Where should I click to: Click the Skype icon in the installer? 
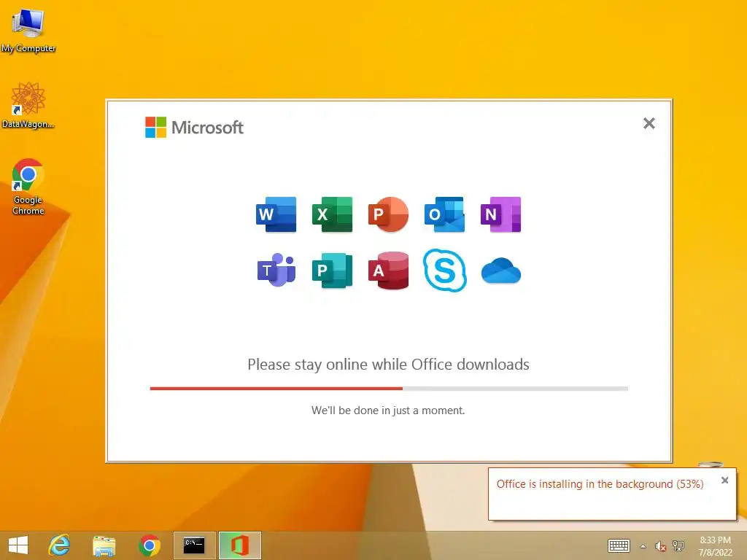[x=444, y=270]
